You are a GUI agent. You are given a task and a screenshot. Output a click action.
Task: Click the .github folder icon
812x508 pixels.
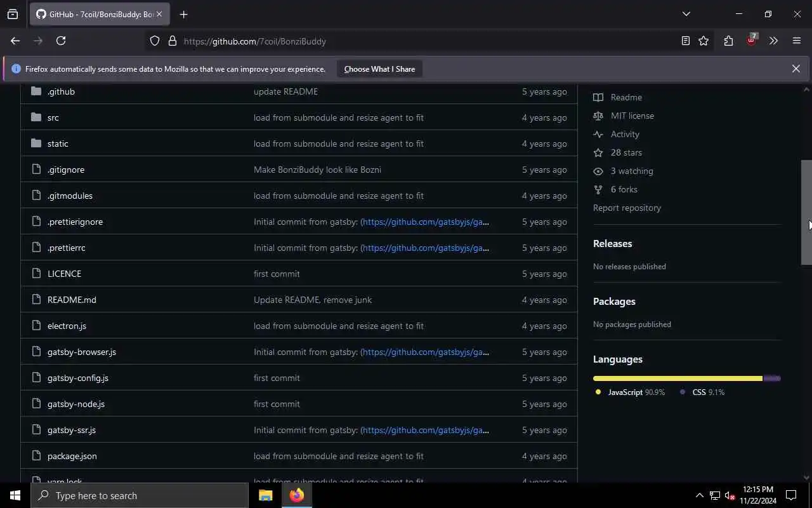36,91
